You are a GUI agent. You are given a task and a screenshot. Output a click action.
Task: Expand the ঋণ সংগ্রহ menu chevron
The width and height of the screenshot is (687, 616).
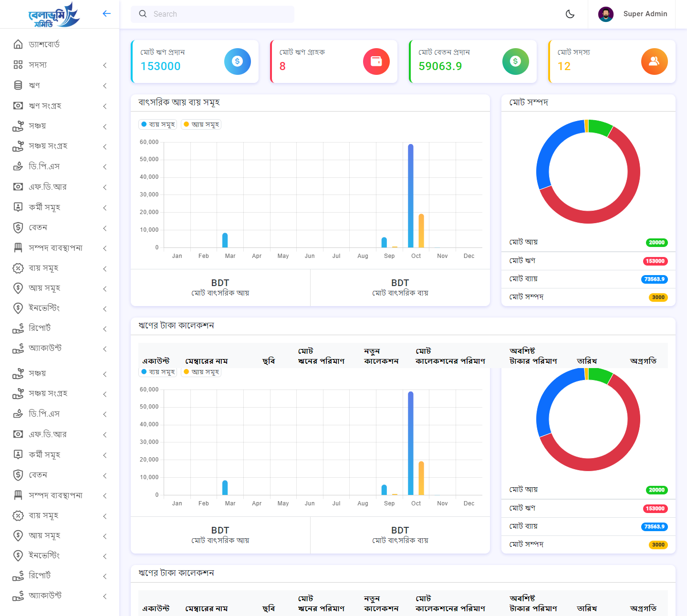click(x=105, y=106)
